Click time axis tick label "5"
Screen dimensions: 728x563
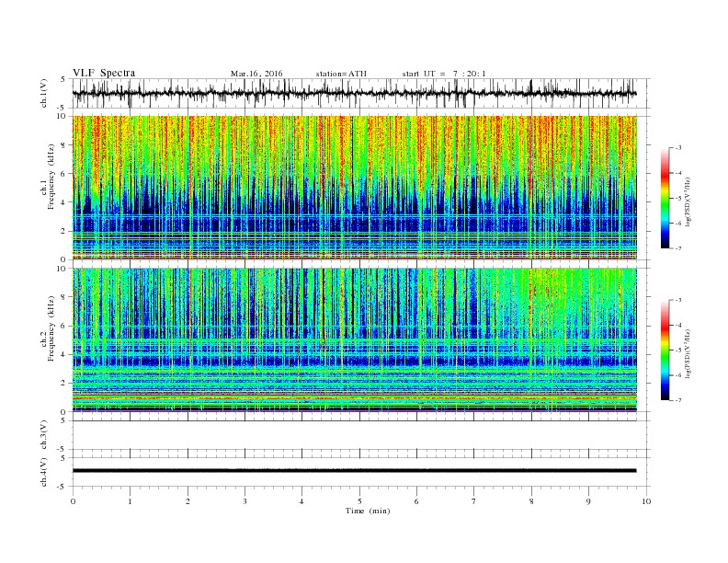[x=359, y=501]
